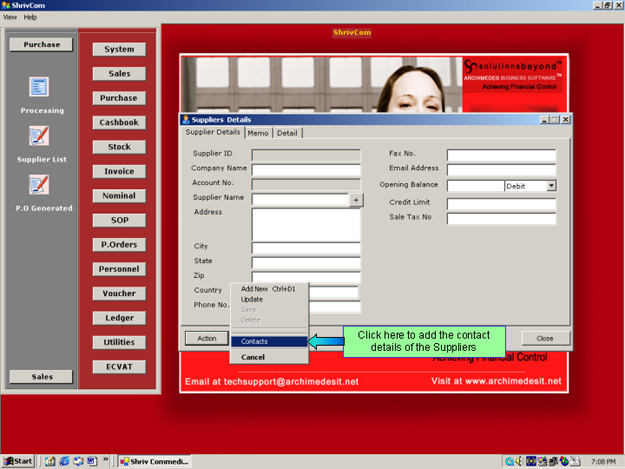Switch to the Detail tab
This screenshot has width=625, height=469.
coord(287,132)
